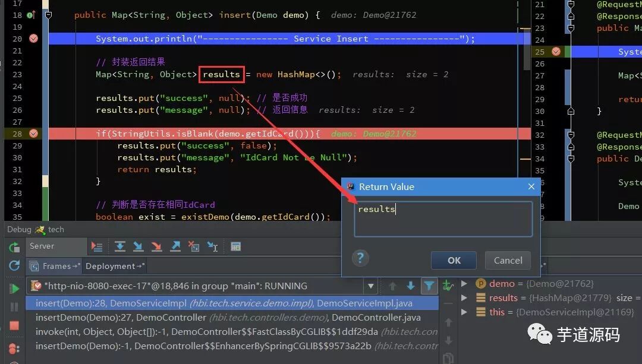This screenshot has width=642, height=364.
Task: Expand the results HashMap variable
Action: pos(464,297)
